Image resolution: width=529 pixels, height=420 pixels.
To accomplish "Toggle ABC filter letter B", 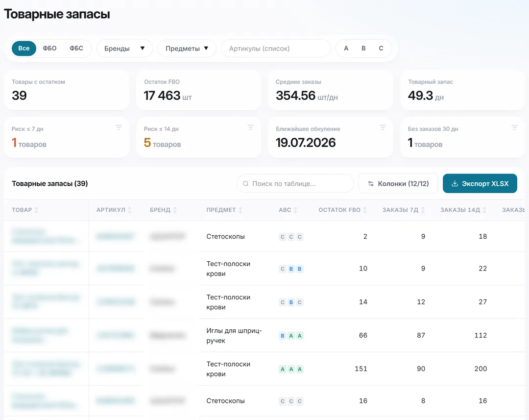I will pyautogui.click(x=363, y=49).
